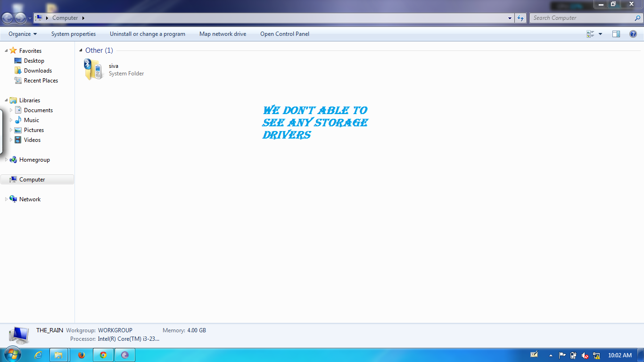
Task: Open Downloads under Favorites
Action: [38, 71]
